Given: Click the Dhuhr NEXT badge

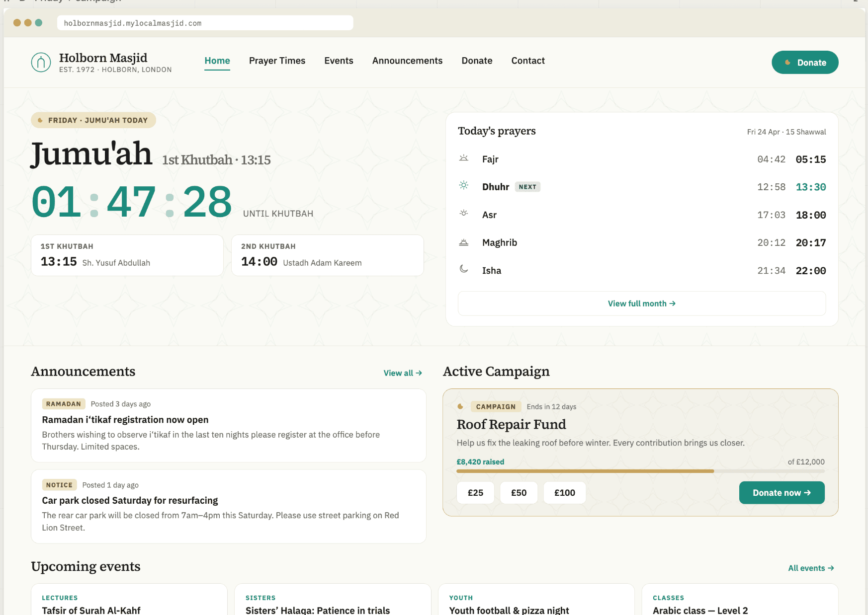Looking at the screenshot, I should coord(527,187).
